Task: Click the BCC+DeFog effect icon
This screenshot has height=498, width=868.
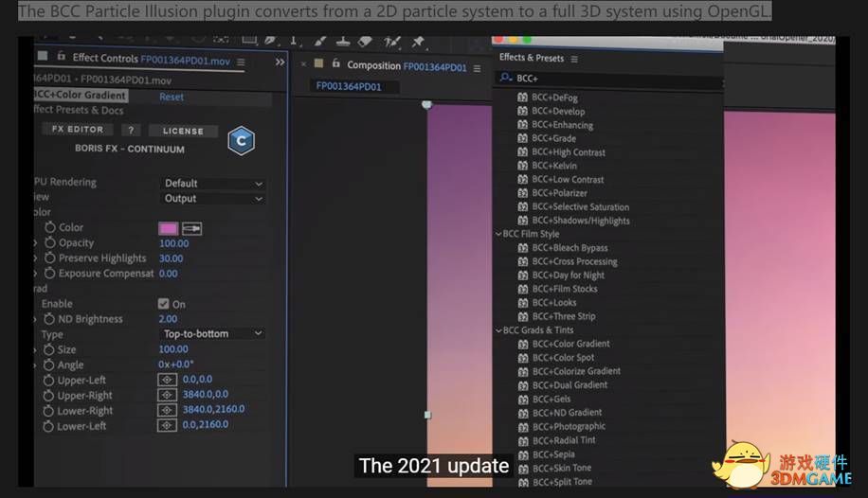Action: click(x=522, y=98)
